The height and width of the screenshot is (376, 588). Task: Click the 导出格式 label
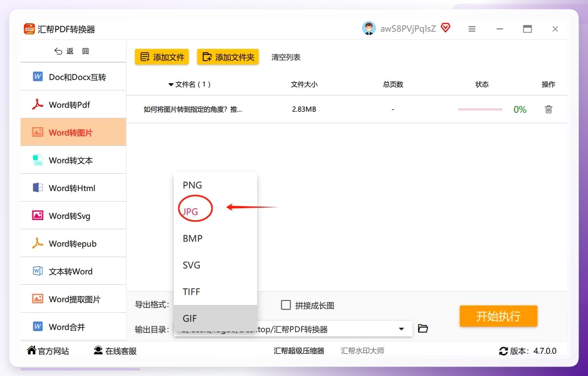point(152,305)
